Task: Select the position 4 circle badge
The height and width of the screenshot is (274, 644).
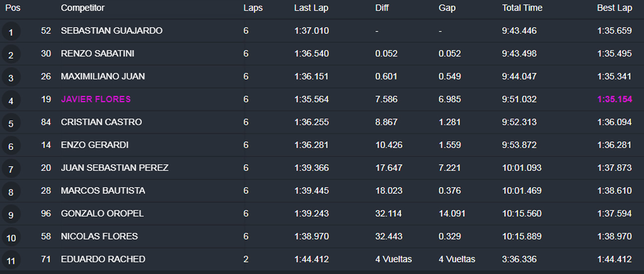Action: tap(11, 101)
